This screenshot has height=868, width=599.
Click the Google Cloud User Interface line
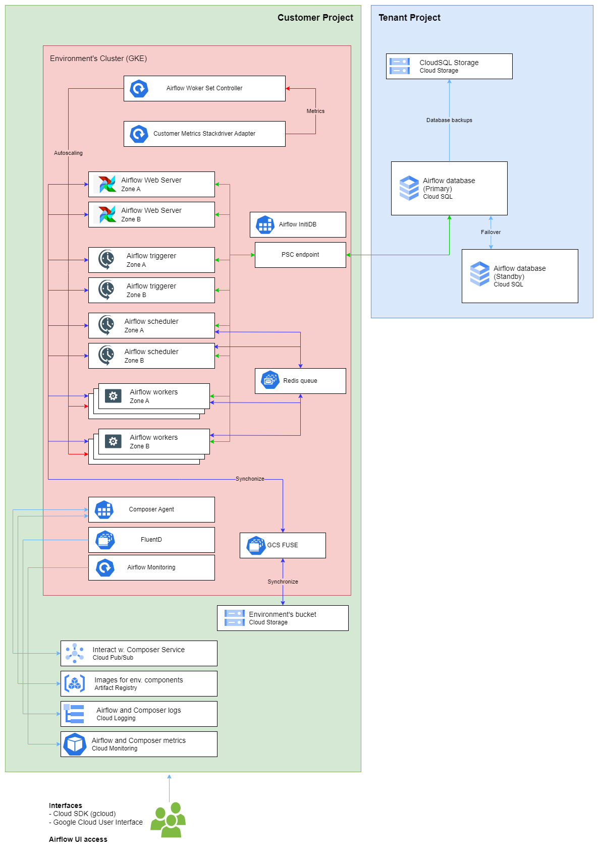pyautogui.click(x=96, y=822)
